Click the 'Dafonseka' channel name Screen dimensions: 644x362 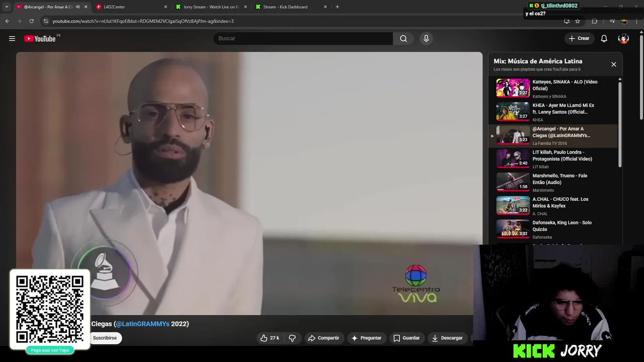[542, 237]
